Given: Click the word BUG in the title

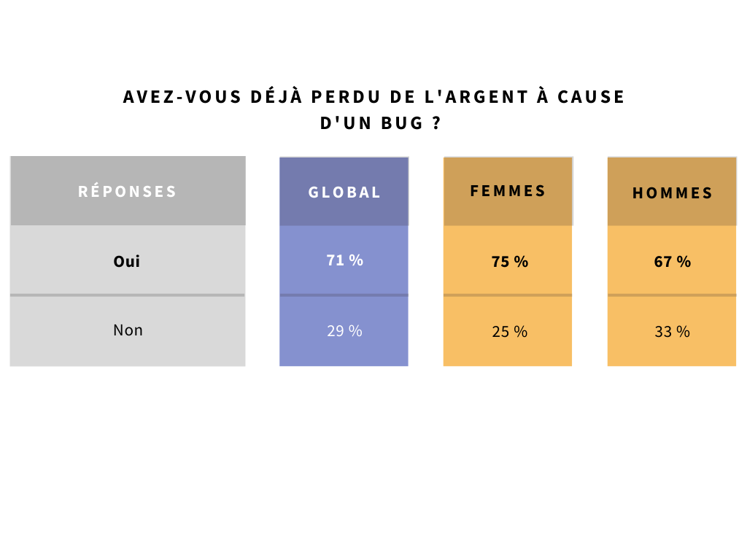Looking at the screenshot, I should click(x=402, y=122).
